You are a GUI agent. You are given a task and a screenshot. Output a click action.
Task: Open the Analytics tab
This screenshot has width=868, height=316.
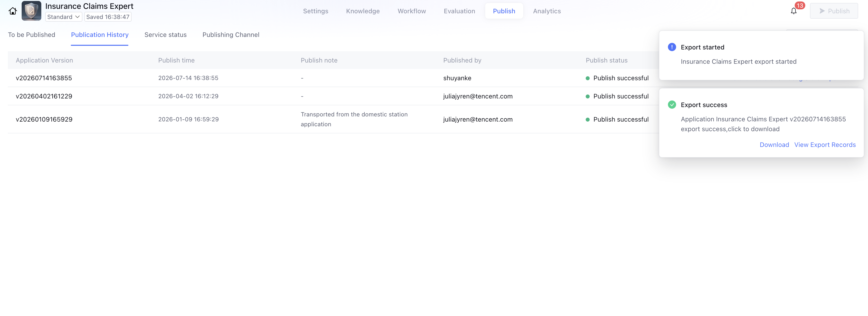[547, 11]
